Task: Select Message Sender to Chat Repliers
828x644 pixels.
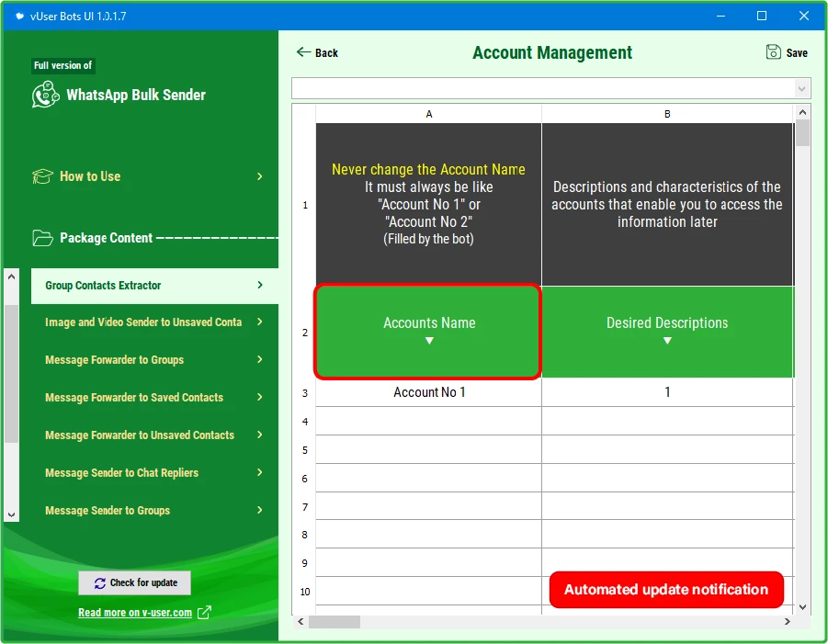Action: coord(122,472)
